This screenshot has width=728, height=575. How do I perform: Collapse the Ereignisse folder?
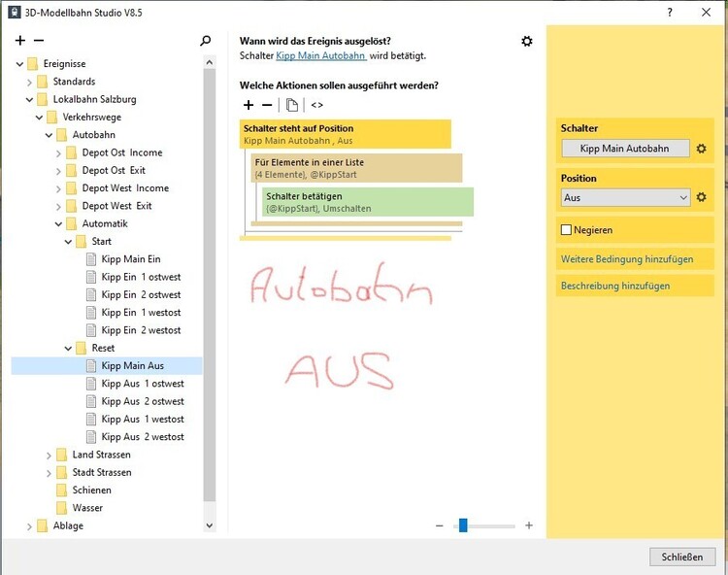click(19, 64)
